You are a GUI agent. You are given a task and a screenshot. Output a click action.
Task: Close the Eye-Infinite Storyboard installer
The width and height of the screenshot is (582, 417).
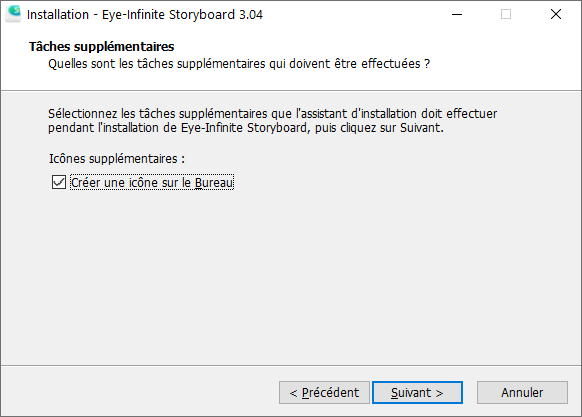tap(556, 14)
